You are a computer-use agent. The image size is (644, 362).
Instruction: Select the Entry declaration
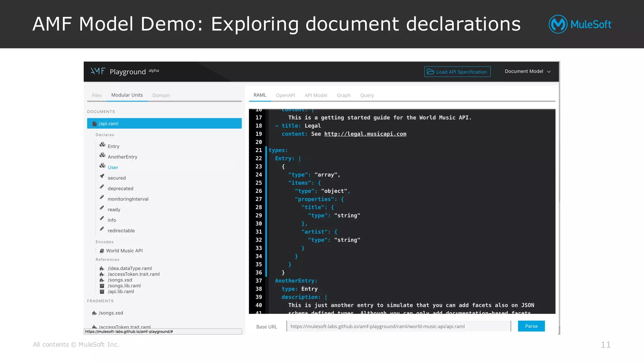(x=114, y=146)
